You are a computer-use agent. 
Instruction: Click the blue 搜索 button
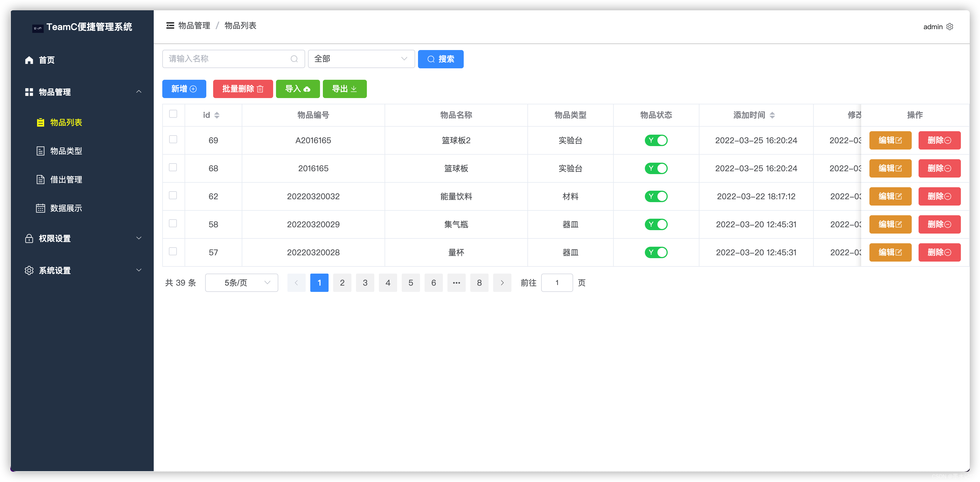pos(441,59)
